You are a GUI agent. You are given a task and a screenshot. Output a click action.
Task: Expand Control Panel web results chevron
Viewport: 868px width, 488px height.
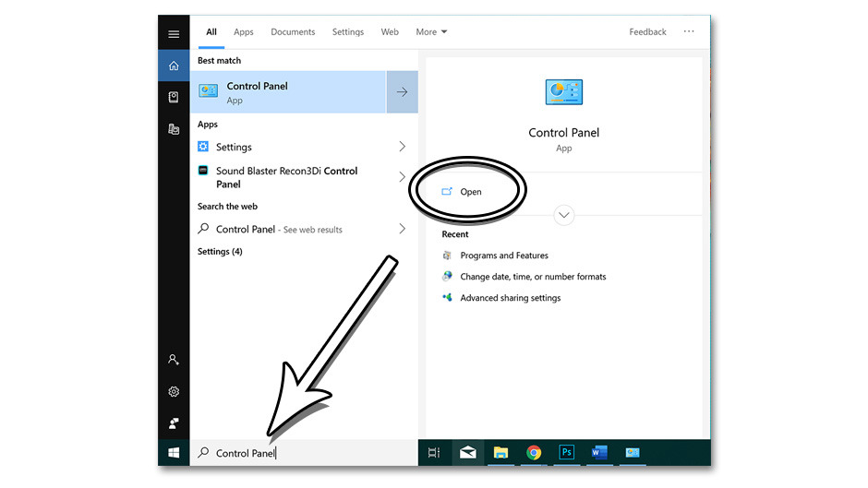coord(403,229)
